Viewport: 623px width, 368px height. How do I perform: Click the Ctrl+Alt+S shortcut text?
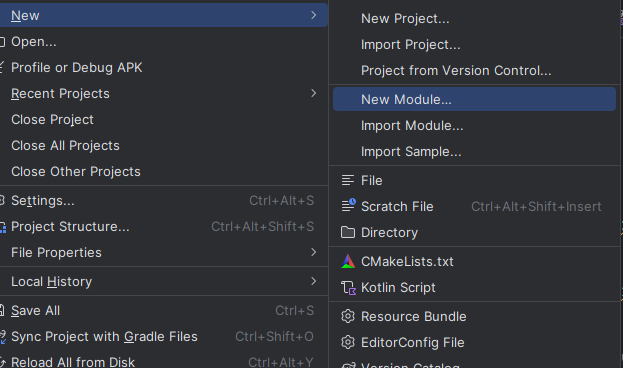[281, 201]
